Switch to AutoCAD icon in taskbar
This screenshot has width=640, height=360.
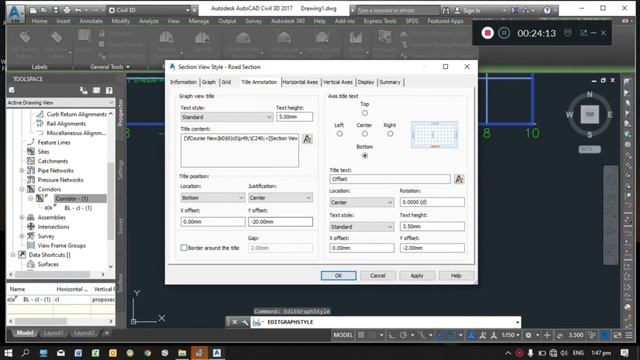(x=217, y=353)
